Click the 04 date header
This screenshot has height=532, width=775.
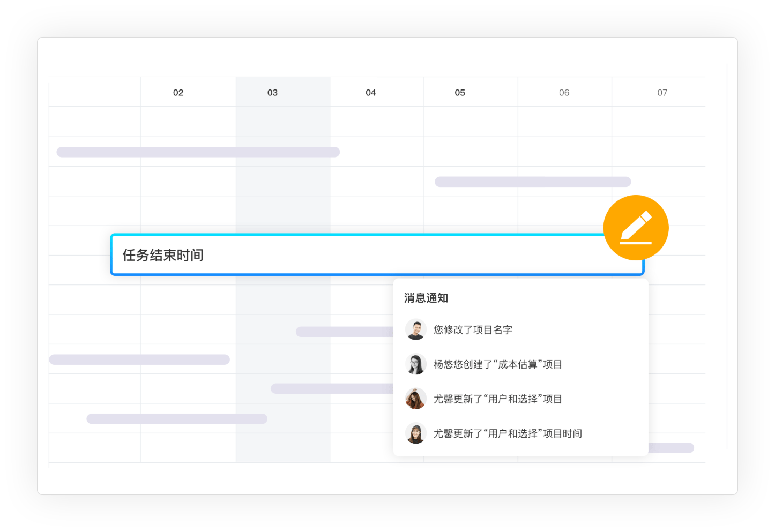point(370,93)
